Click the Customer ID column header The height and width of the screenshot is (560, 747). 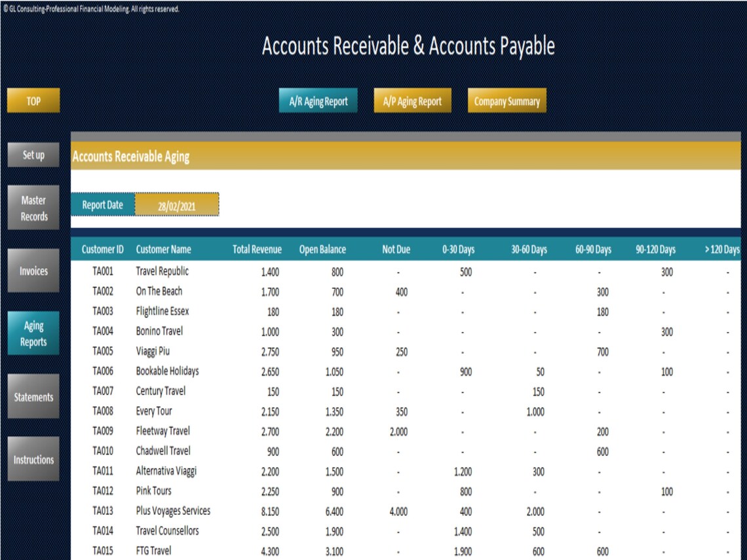102,249
